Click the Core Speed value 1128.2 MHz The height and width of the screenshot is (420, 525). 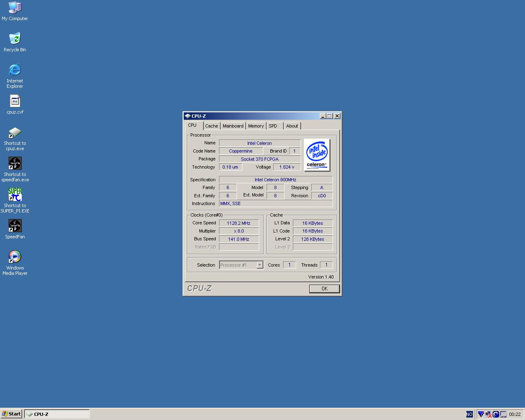(239, 223)
